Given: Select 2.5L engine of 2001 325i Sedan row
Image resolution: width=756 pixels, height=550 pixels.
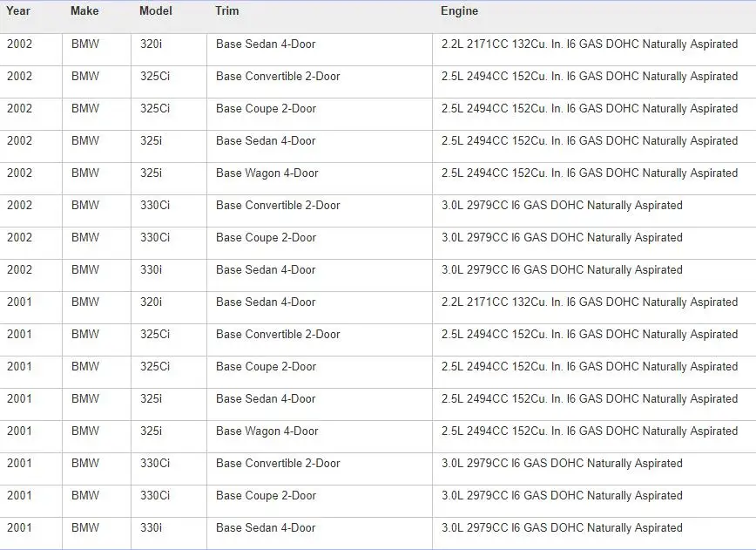Looking at the screenshot, I should tap(590, 399).
